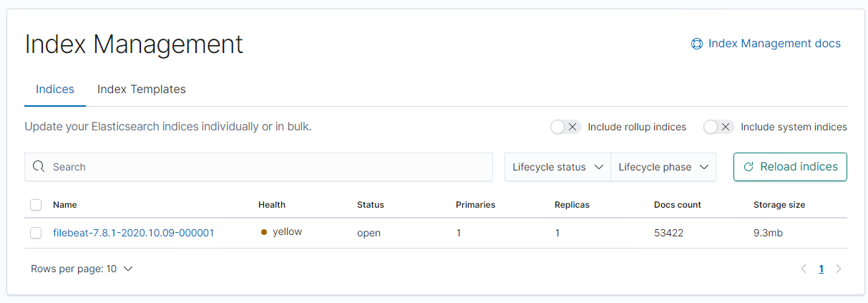Screen dimensions: 868x303
Task: Open the Rows per page selector
Action: pyautogui.click(x=82, y=269)
